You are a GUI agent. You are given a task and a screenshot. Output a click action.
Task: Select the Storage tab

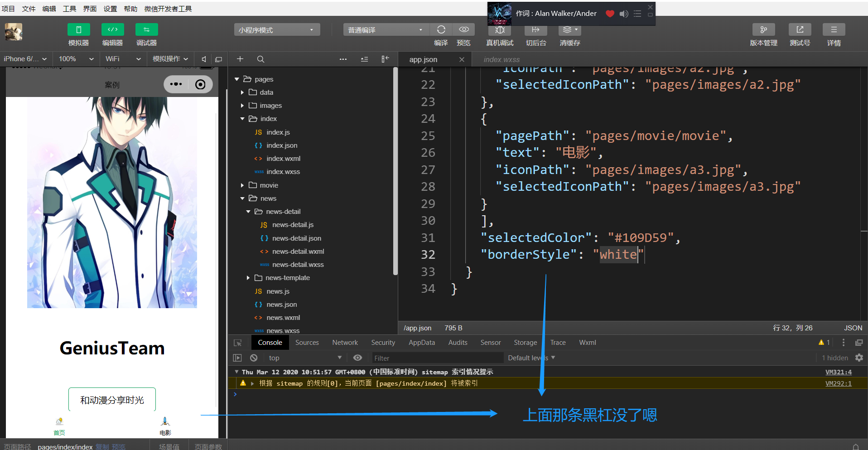point(526,343)
